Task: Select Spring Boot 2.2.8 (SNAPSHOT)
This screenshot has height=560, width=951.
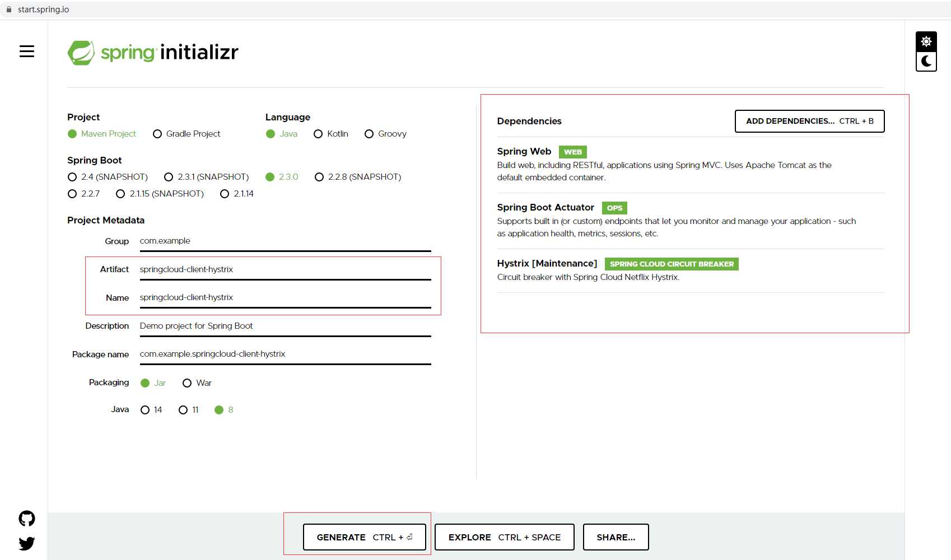Action: [358, 177]
